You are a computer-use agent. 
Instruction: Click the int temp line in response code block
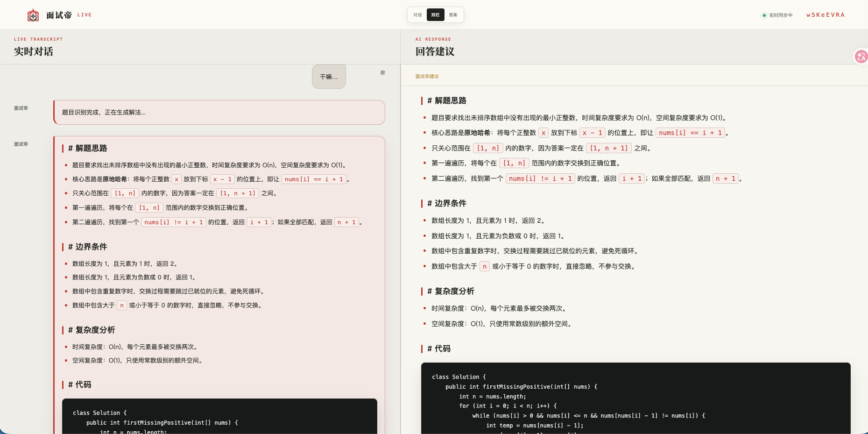(535, 426)
